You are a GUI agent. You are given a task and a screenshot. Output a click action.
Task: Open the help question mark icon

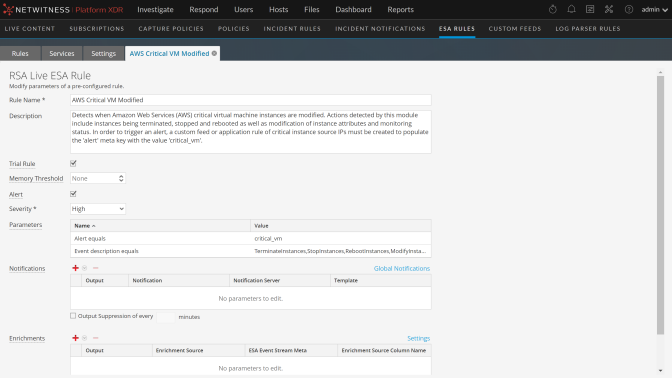tap(629, 9)
